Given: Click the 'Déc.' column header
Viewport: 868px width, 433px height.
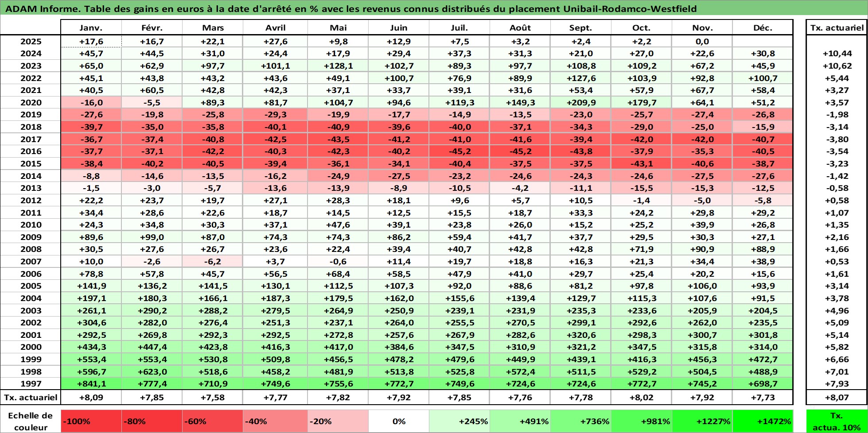Looking at the screenshot, I should tap(763, 27).
